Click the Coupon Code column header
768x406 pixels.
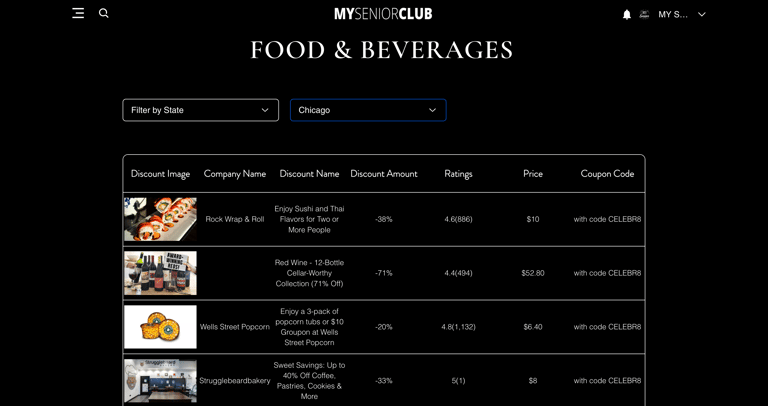coord(607,174)
